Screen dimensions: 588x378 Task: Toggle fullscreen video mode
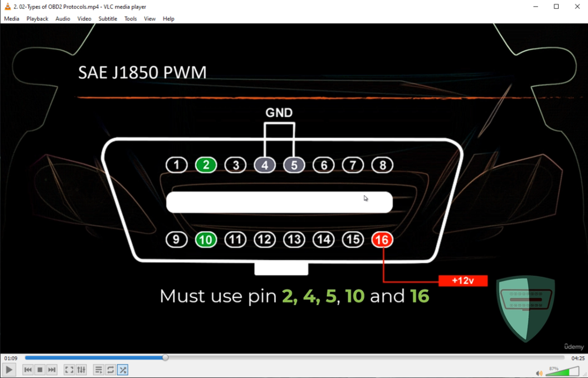pos(69,370)
